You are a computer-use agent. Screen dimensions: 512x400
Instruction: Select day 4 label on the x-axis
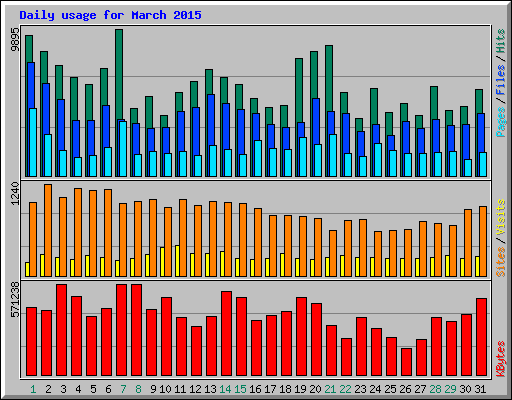coord(78,389)
